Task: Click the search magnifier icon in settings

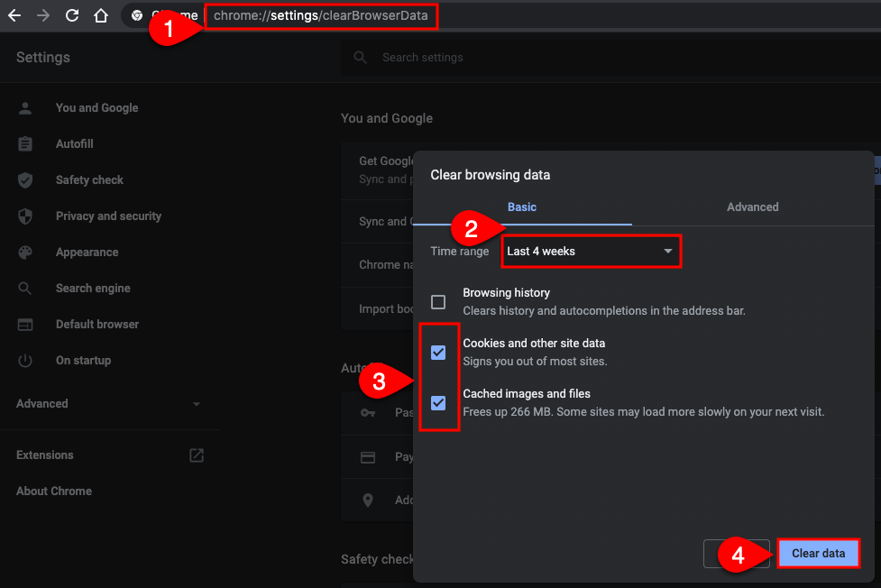Action: (x=360, y=58)
